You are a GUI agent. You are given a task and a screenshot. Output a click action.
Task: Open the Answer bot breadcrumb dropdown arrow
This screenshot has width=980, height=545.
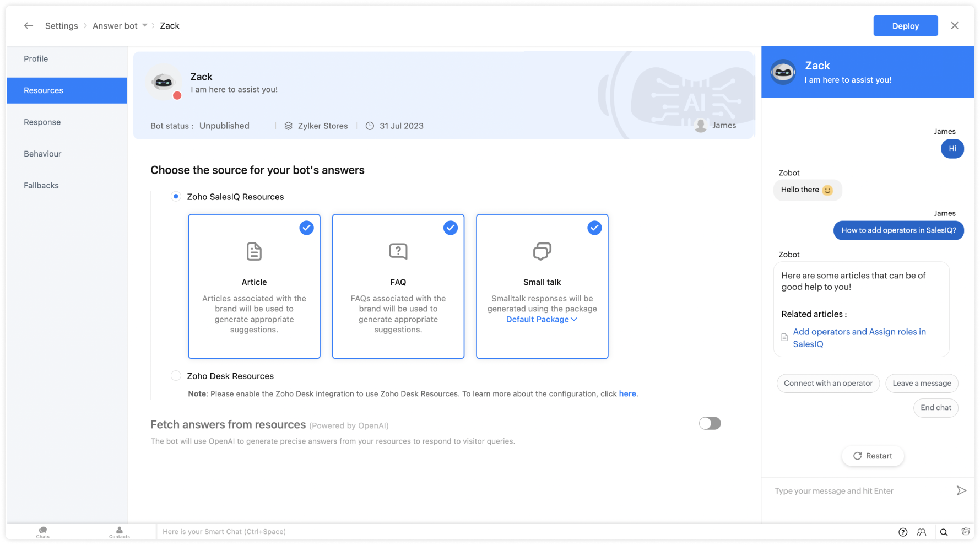pos(145,25)
